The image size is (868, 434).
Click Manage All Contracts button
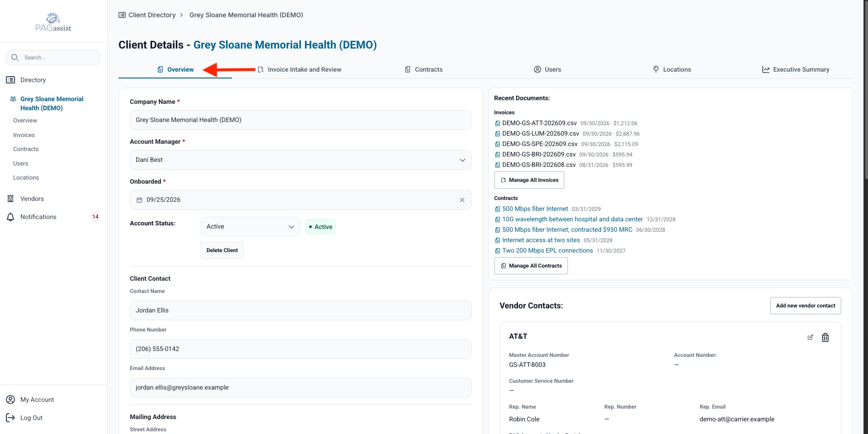click(x=531, y=266)
